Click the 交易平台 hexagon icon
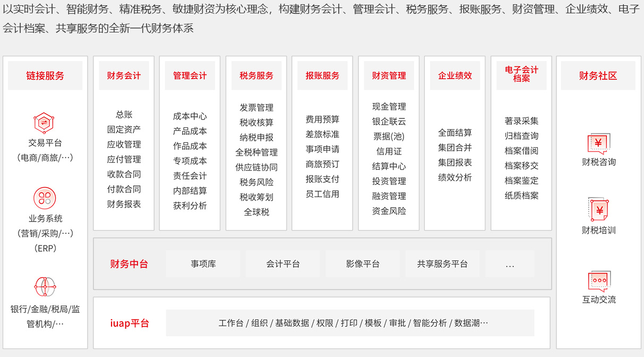 (45, 123)
